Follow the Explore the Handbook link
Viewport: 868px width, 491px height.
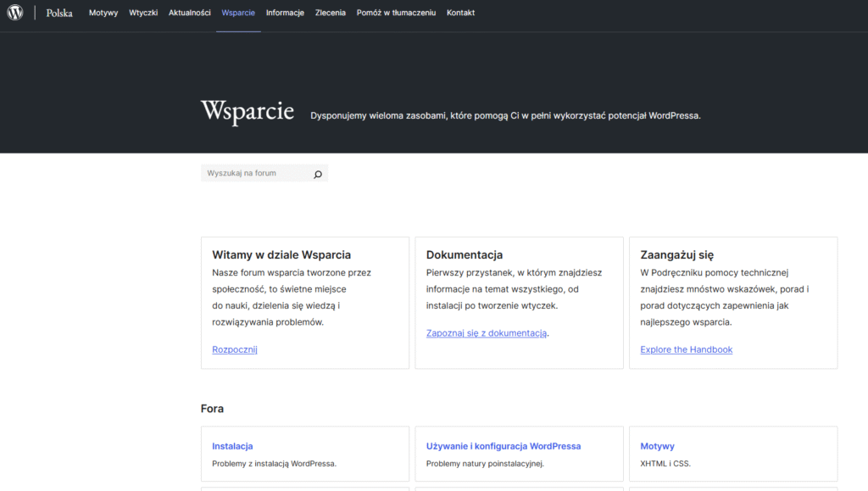point(687,349)
